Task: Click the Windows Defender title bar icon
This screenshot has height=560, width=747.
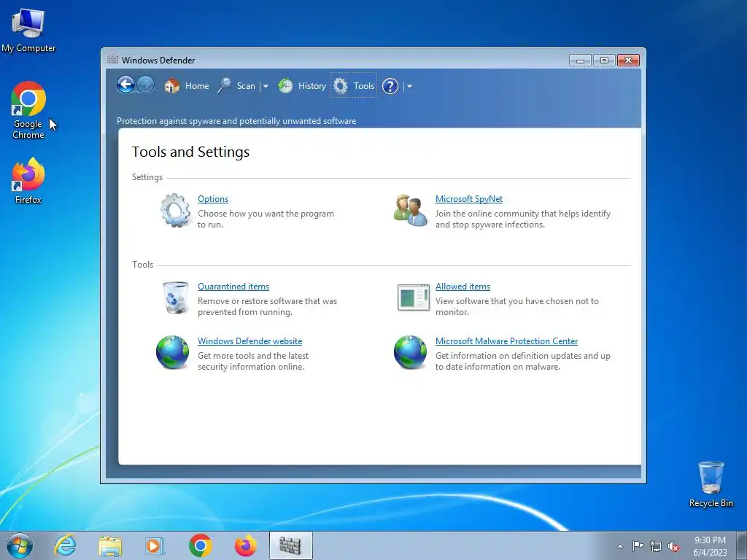Action: tap(112, 60)
